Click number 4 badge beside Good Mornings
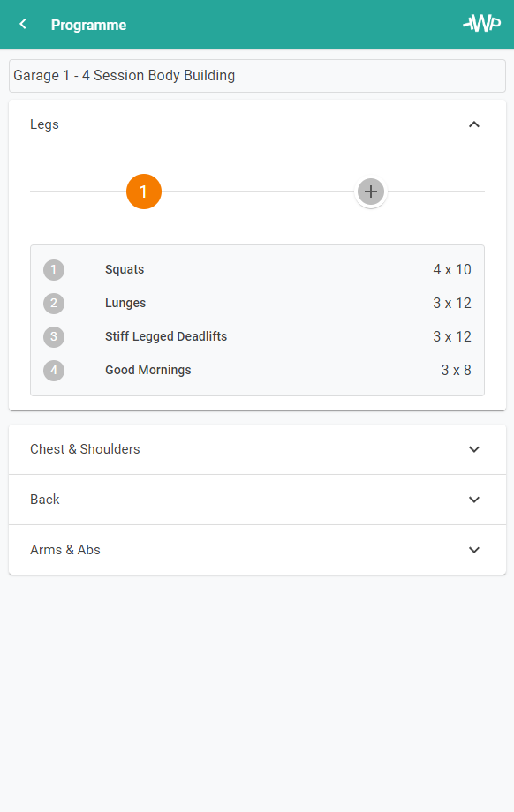 click(54, 371)
